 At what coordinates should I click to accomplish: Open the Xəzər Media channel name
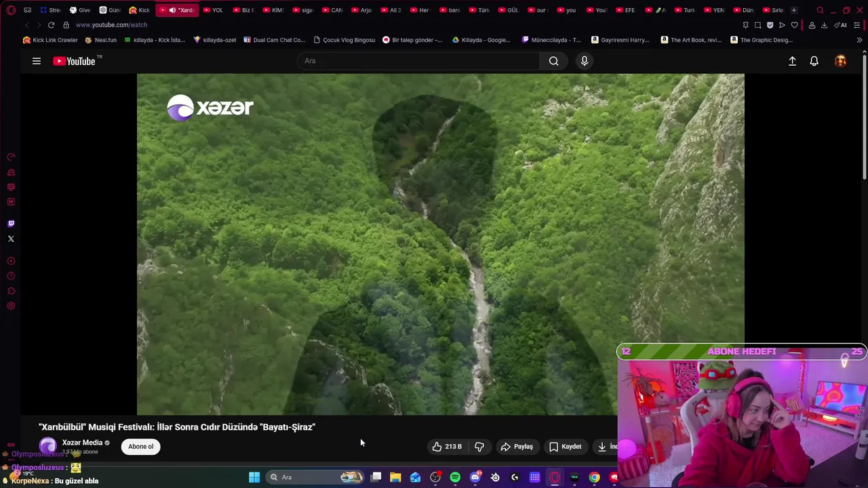pyautogui.click(x=82, y=443)
